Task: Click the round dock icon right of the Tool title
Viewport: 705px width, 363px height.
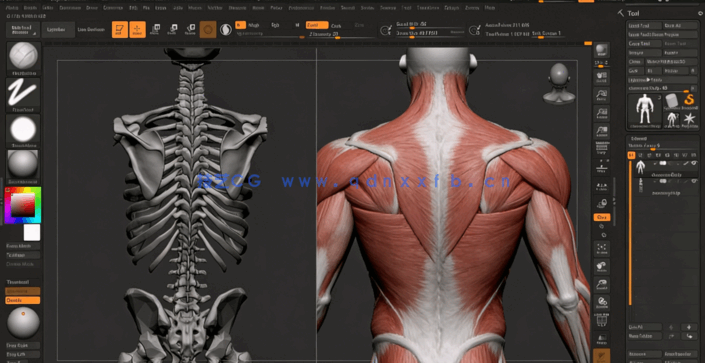Action: pos(700,13)
